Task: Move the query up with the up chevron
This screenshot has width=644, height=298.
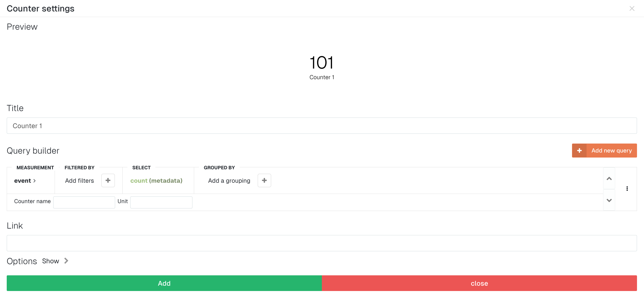Action: pos(609,178)
